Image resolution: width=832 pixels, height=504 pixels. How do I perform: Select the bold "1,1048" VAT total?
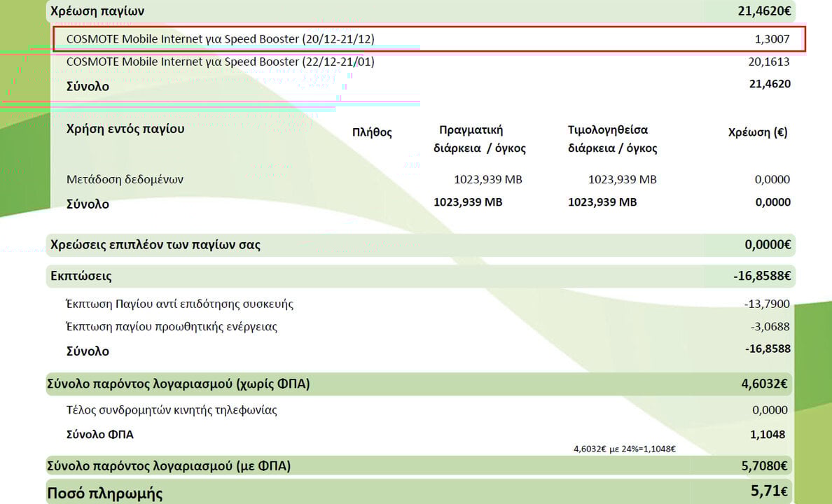(768, 435)
